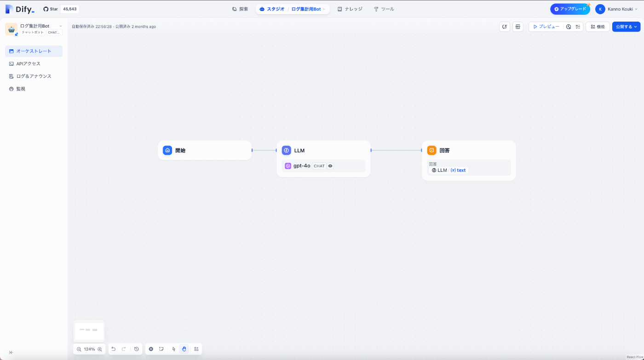Click the GitHub star count 45,543
The width and height of the screenshot is (644, 360).
point(70,9)
